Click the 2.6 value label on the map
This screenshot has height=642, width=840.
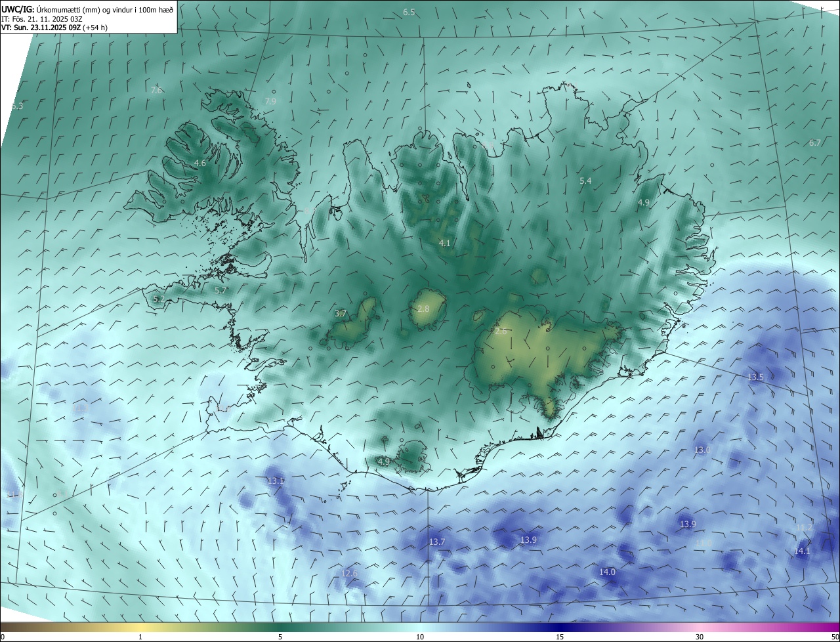(x=501, y=332)
